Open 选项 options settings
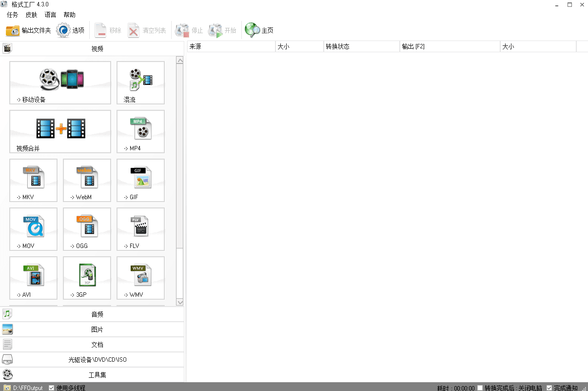The width and height of the screenshot is (588, 391). [71, 30]
